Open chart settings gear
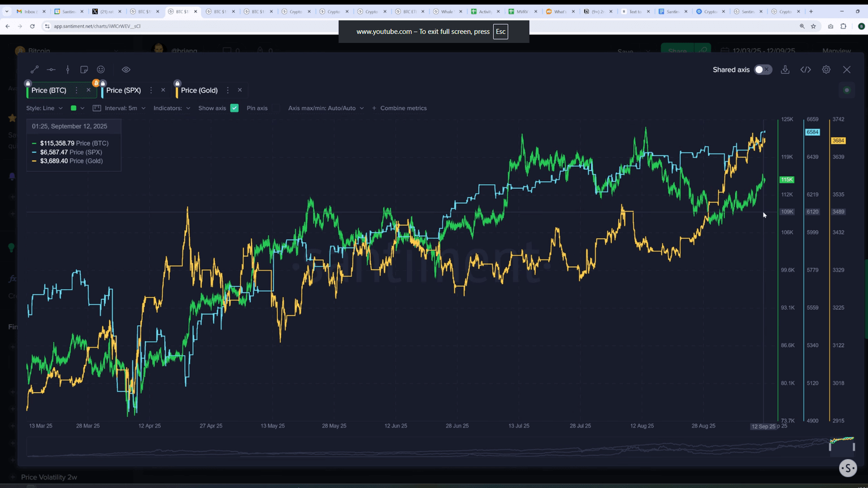Image resolution: width=868 pixels, height=488 pixels. (x=826, y=69)
